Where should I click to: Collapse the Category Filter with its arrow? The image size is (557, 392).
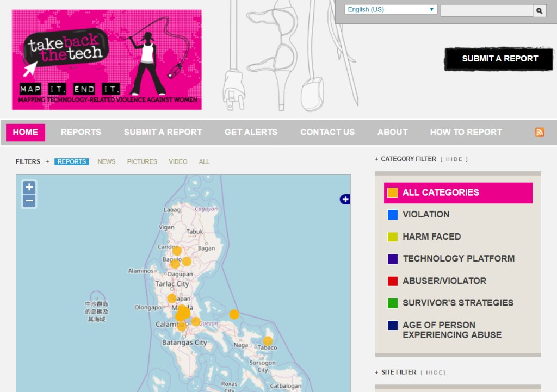click(376, 159)
